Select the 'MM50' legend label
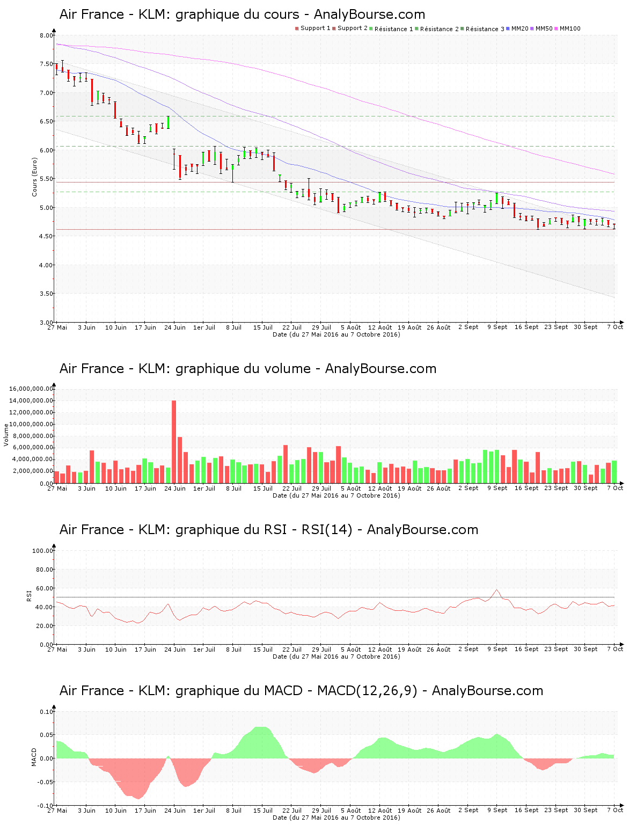644x832 pixels. tap(544, 28)
